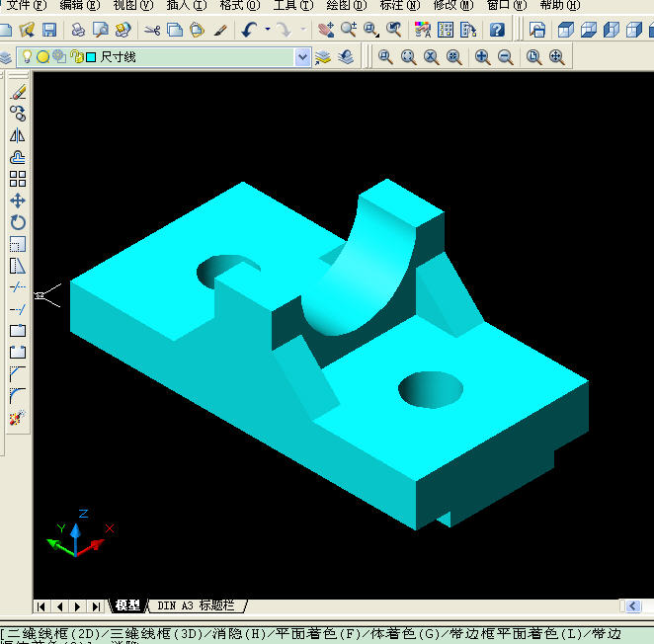Screen dimensions: 654x644
Task: Open the 帮助(H) menu
Action: pos(560,5)
